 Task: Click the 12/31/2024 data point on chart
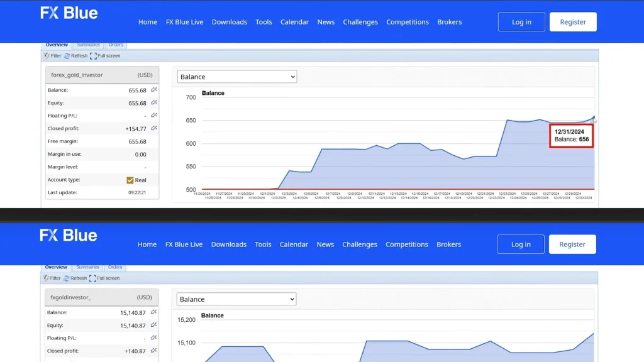594,117
